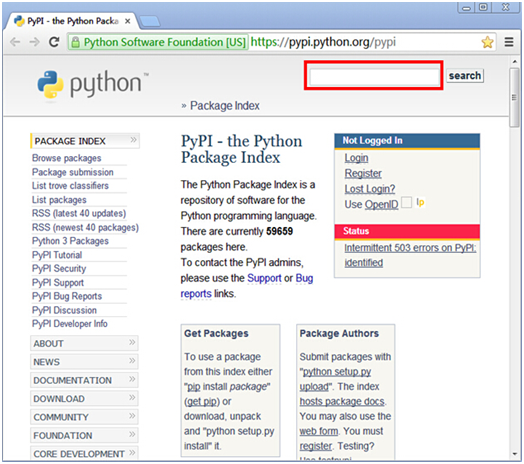This screenshot has width=524, height=464.
Task: Open RSS (newest 40 packages) feed
Action: tap(85, 228)
